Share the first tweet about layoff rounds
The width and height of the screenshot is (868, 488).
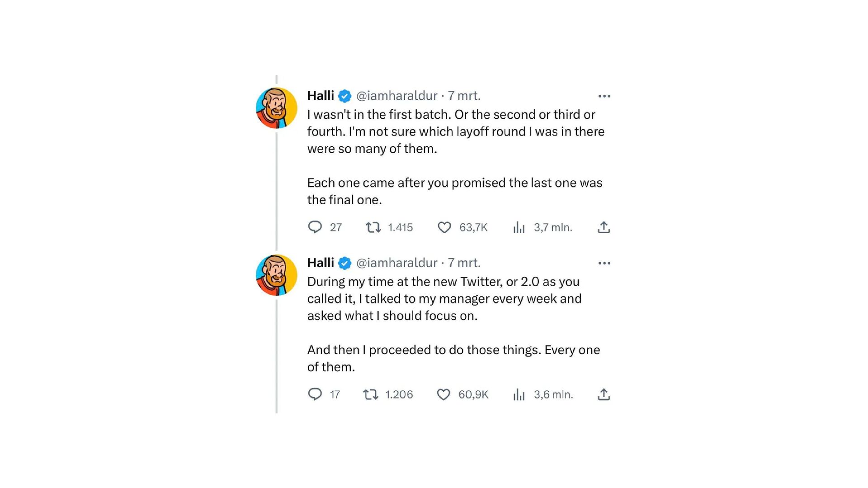coord(604,227)
